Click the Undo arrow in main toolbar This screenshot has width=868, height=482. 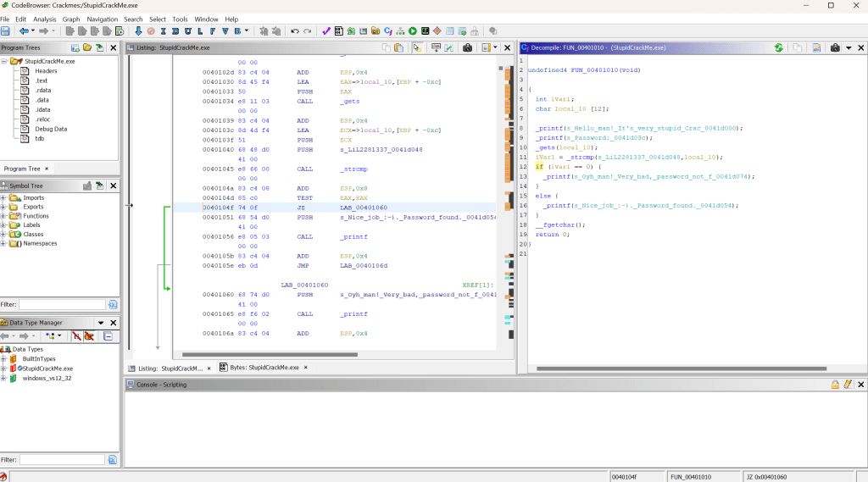294,31
